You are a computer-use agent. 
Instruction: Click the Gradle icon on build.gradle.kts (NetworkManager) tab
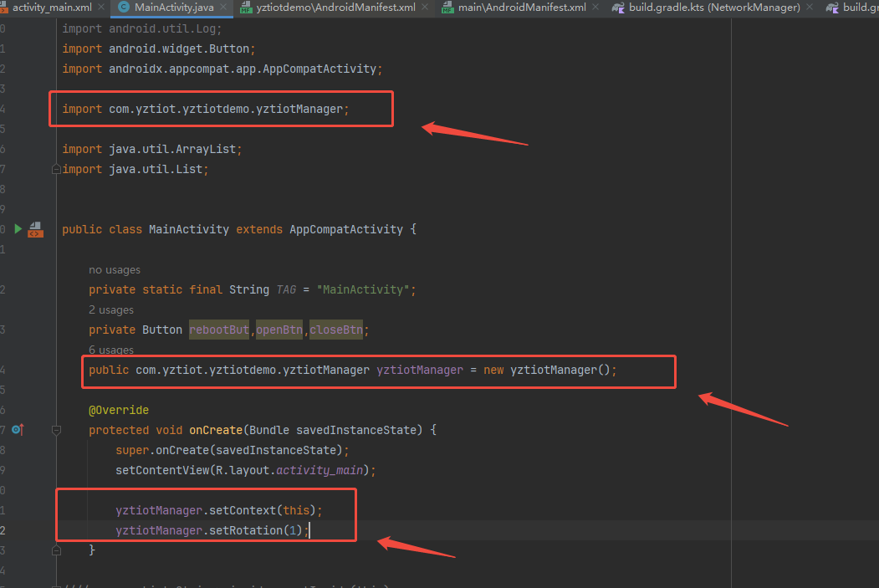coord(618,8)
